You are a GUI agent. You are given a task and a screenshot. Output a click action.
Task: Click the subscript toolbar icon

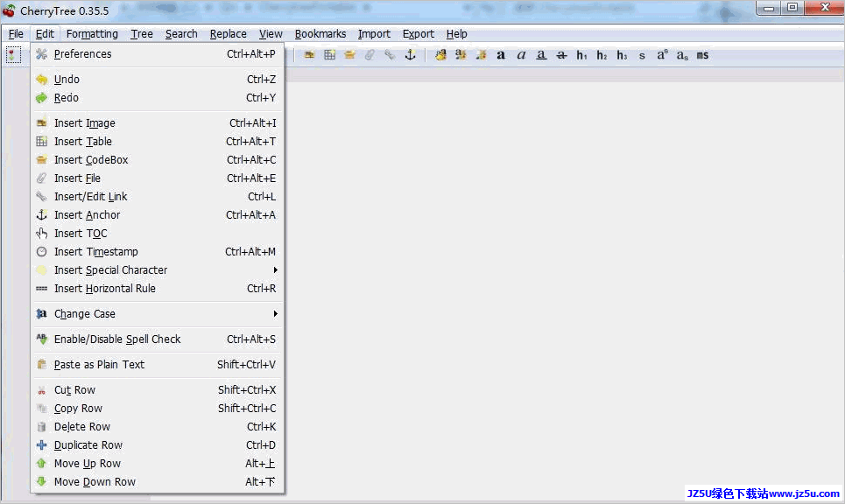pyautogui.click(x=682, y=55)
